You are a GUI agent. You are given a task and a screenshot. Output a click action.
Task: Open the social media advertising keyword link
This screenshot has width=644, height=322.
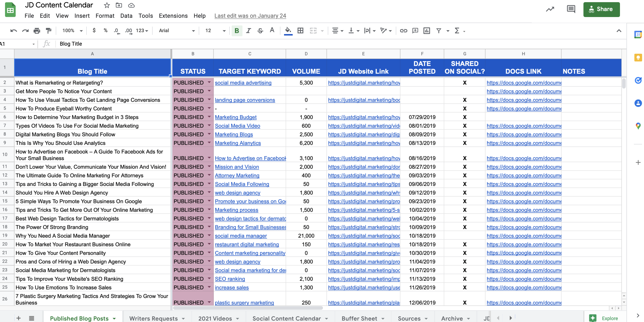pos(243,83)
